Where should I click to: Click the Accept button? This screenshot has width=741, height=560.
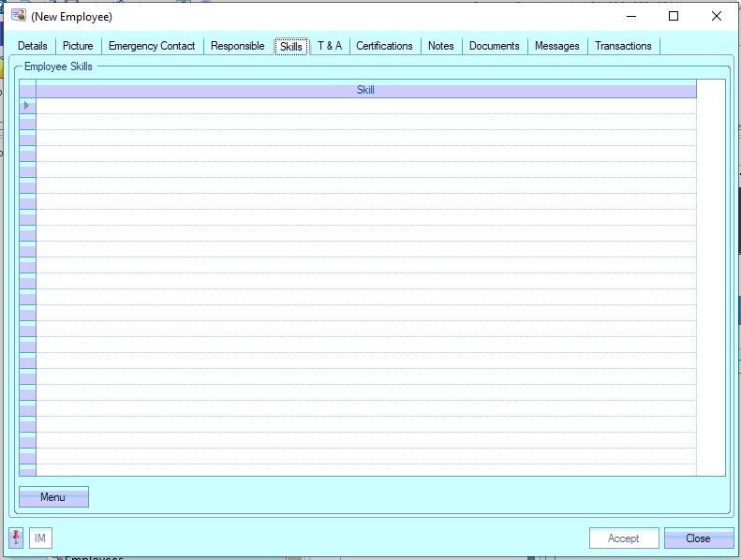pos(623,538)
